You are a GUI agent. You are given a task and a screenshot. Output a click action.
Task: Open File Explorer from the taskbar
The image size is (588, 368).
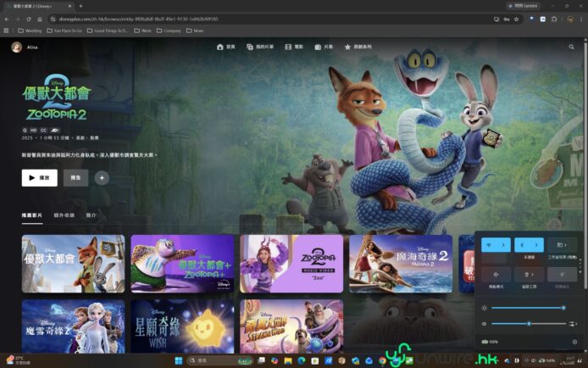(288, 360)
